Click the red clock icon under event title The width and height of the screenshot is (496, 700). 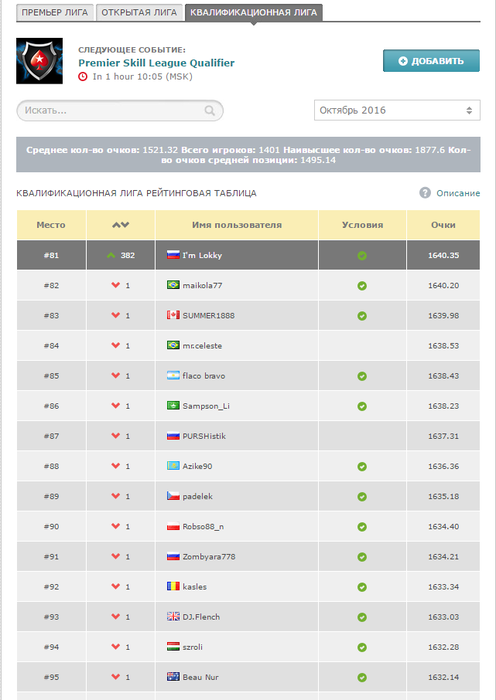pyautogui.click(x=83, y=76)
